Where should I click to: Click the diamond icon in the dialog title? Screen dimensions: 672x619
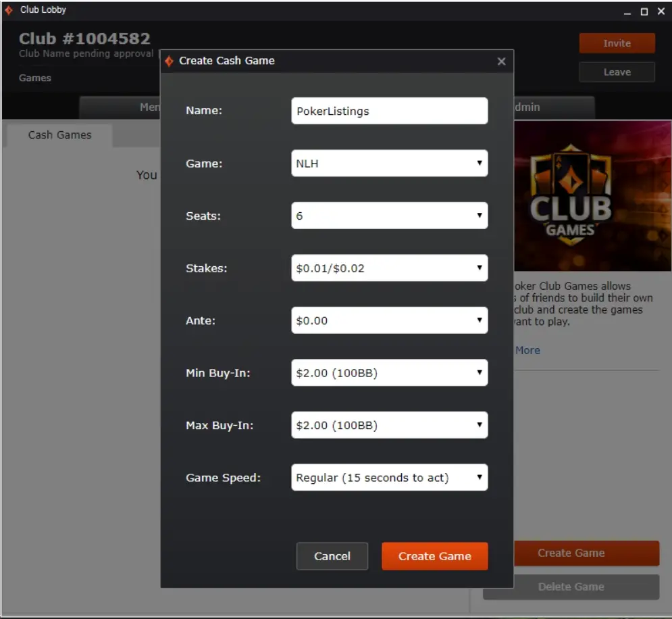[x=170, y=61]
